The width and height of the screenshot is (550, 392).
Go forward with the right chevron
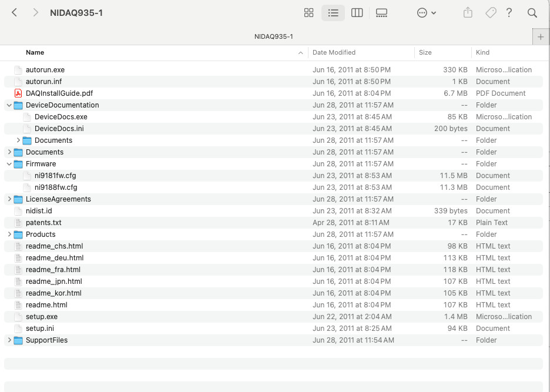coord(35,12)
